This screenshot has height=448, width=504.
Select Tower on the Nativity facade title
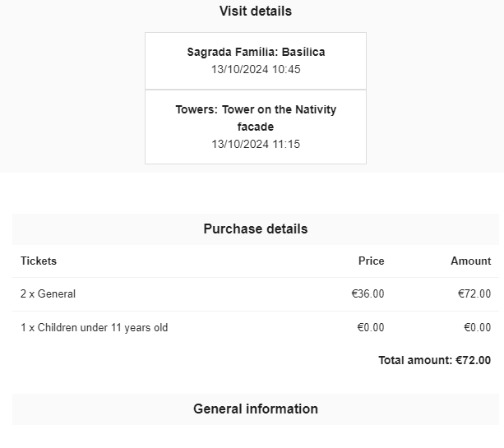[x=256, y=110]
